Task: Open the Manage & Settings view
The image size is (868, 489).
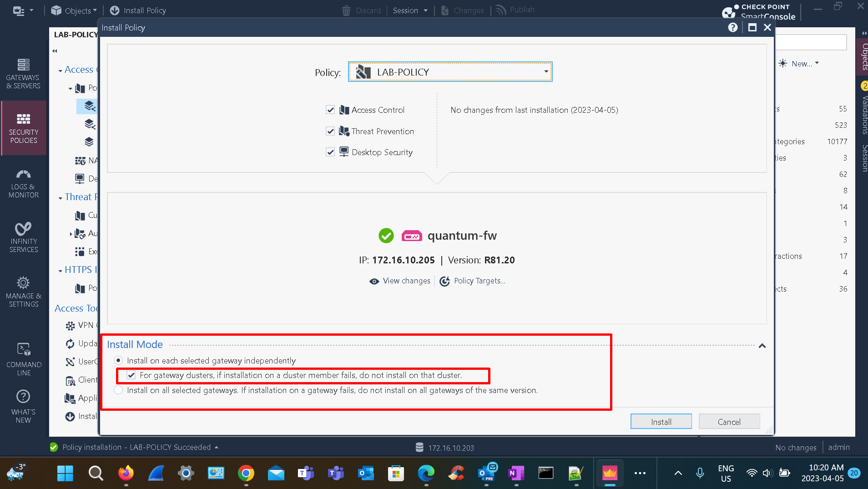Action: [23, 291]
